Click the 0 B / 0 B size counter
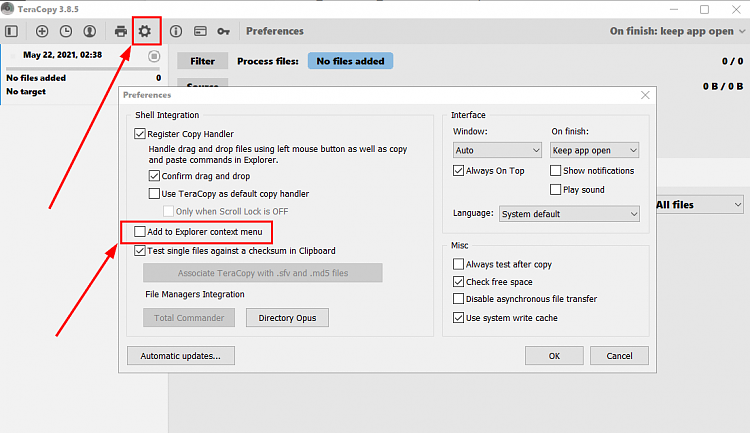Viewport: 750px width, 433px height. (x=723, y=86)
